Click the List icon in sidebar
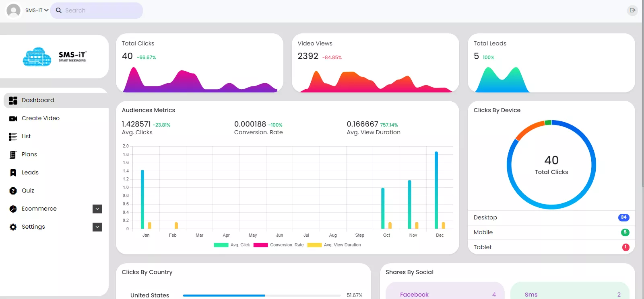644x299 pixels. [13, 137]
